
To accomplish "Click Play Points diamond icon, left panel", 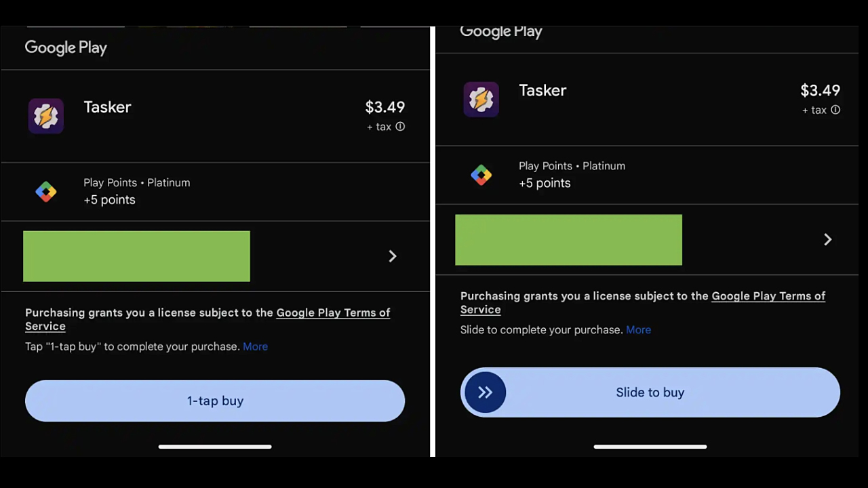I will (46, 192).
